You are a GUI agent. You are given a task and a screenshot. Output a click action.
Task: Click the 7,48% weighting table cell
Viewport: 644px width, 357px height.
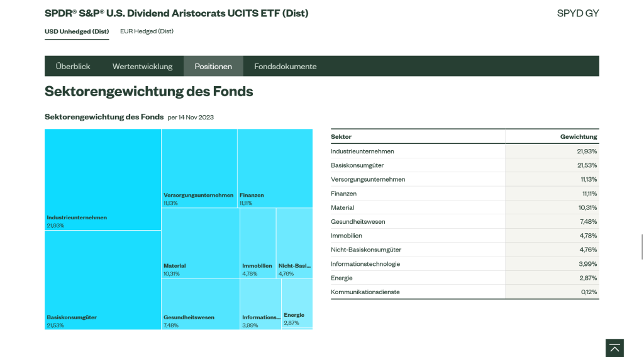(x=552, y=222)
